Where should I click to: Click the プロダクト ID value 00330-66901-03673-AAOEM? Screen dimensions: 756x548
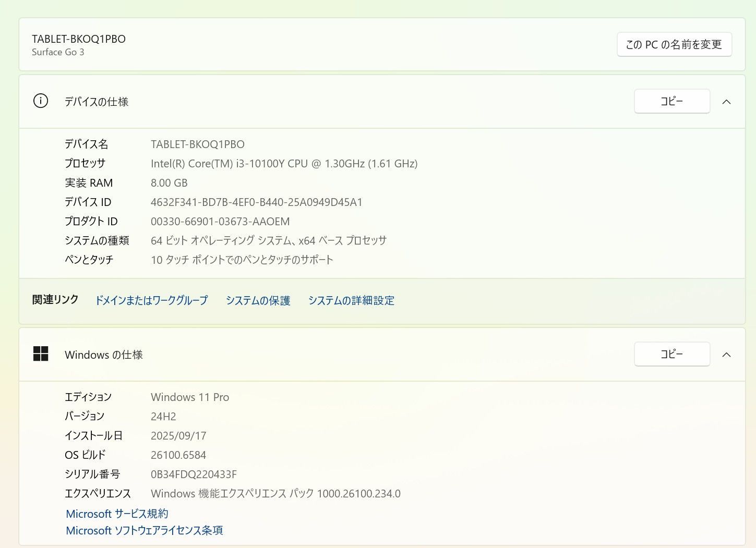tap(220, 222)
